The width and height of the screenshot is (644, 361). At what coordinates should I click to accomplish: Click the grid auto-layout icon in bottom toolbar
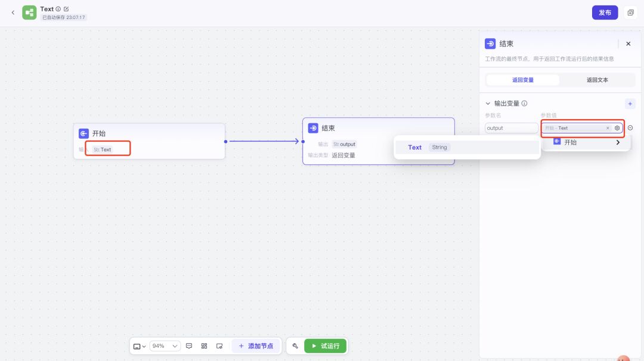point(204,346)
